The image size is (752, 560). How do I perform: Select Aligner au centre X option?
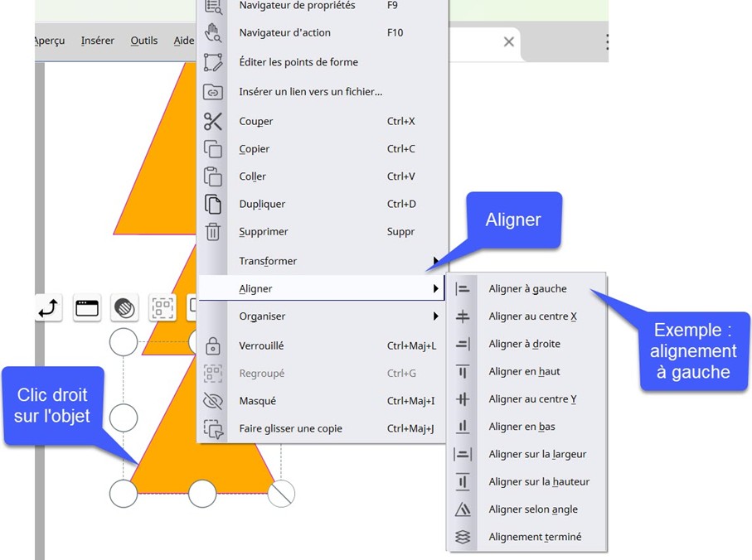pos(526,316)
